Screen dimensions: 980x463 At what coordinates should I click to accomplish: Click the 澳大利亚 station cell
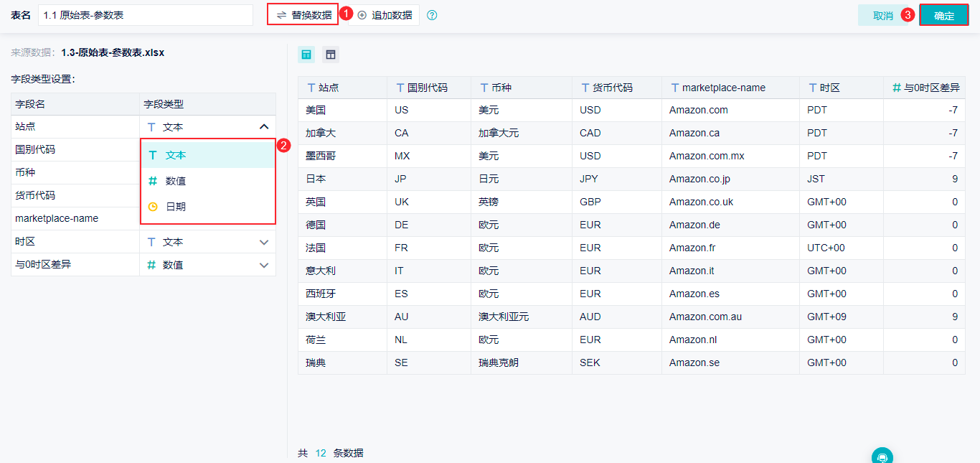click(342, 317)
